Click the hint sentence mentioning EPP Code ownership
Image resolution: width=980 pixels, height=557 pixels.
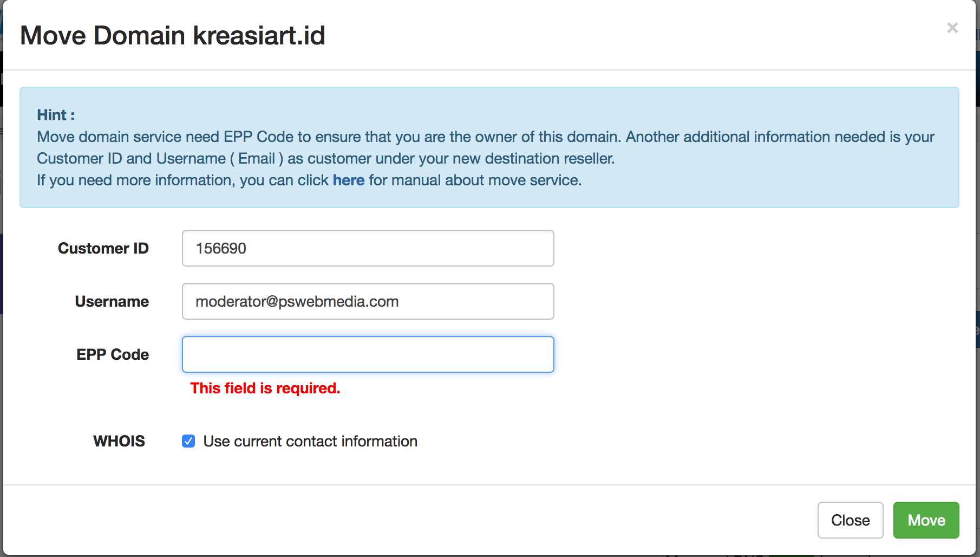tap(325, 137)
